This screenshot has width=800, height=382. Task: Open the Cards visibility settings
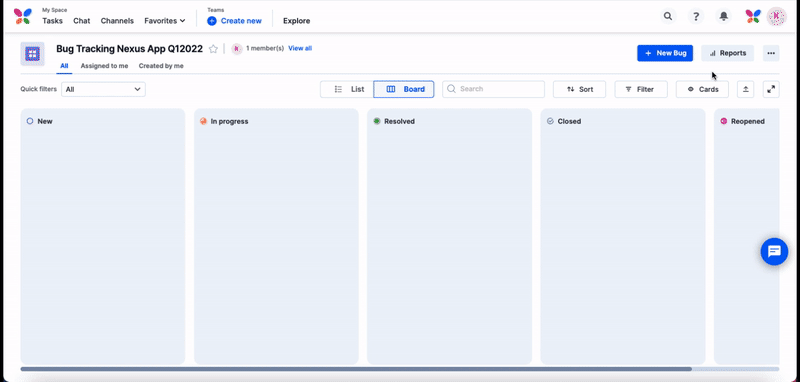(703, 89)
